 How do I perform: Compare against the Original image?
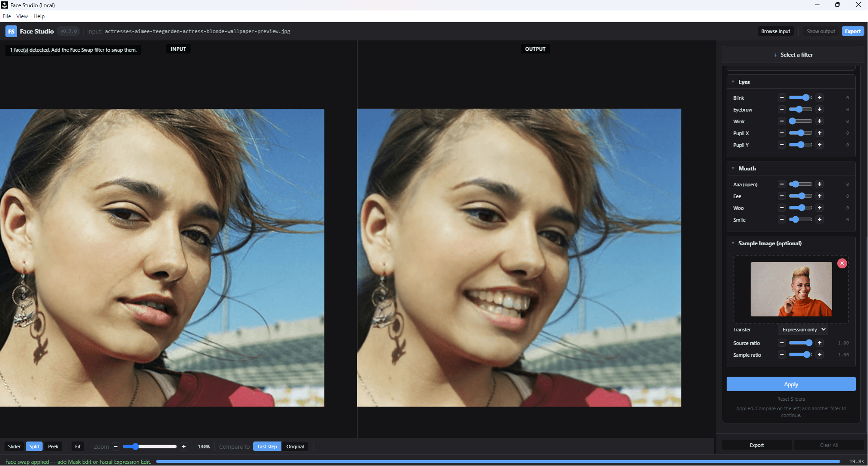295,447
